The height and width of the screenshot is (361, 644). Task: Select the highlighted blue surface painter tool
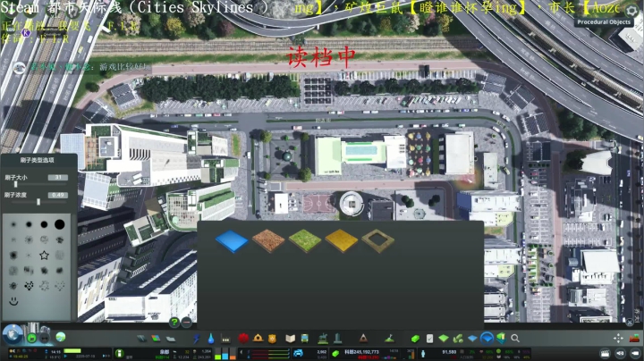click(x=487, y=339)
